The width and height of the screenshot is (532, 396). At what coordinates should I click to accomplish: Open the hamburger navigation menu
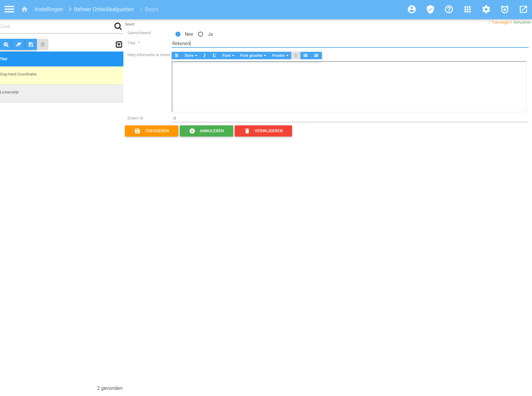click(x=9, y=9)
